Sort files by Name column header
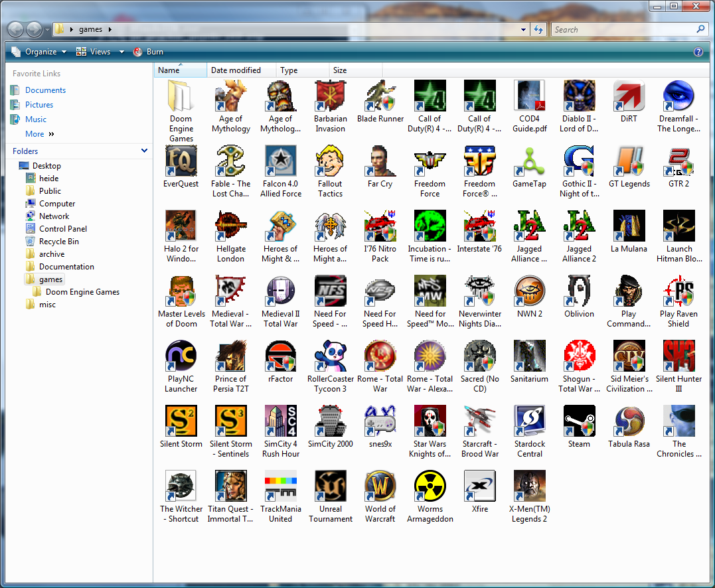The image size is (715, 588). [180, 70]
